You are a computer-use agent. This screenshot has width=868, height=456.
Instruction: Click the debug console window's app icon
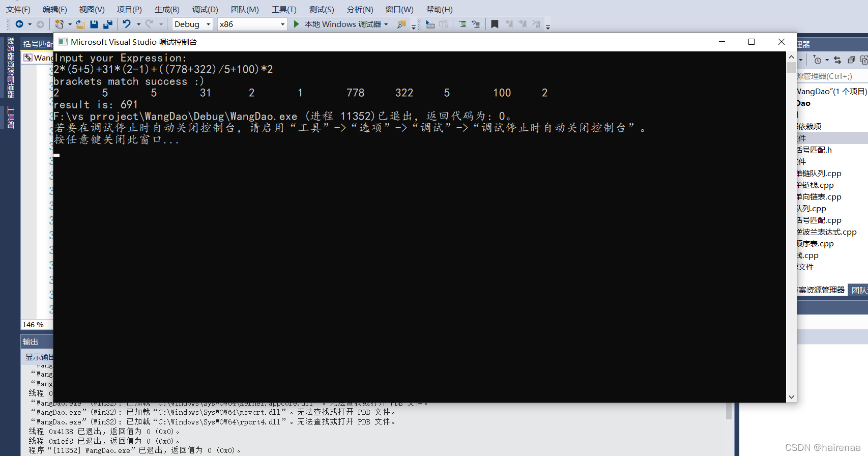click(x=63, y=42)
